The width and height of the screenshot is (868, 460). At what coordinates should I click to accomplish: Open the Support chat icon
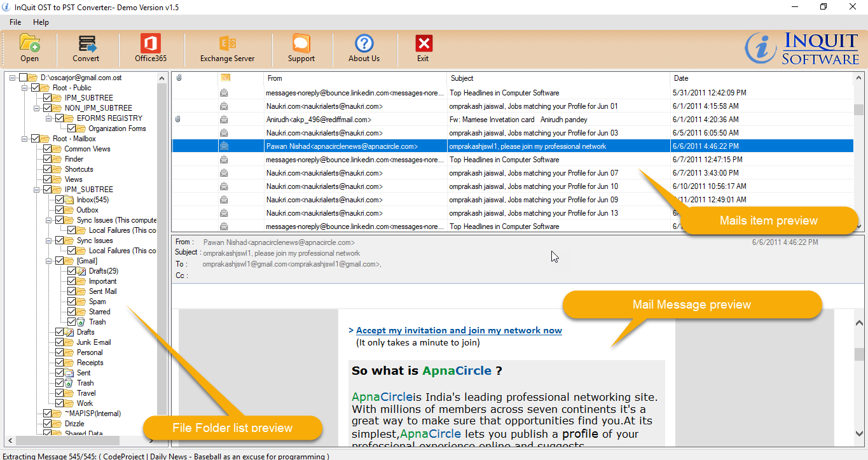point(301,43)
